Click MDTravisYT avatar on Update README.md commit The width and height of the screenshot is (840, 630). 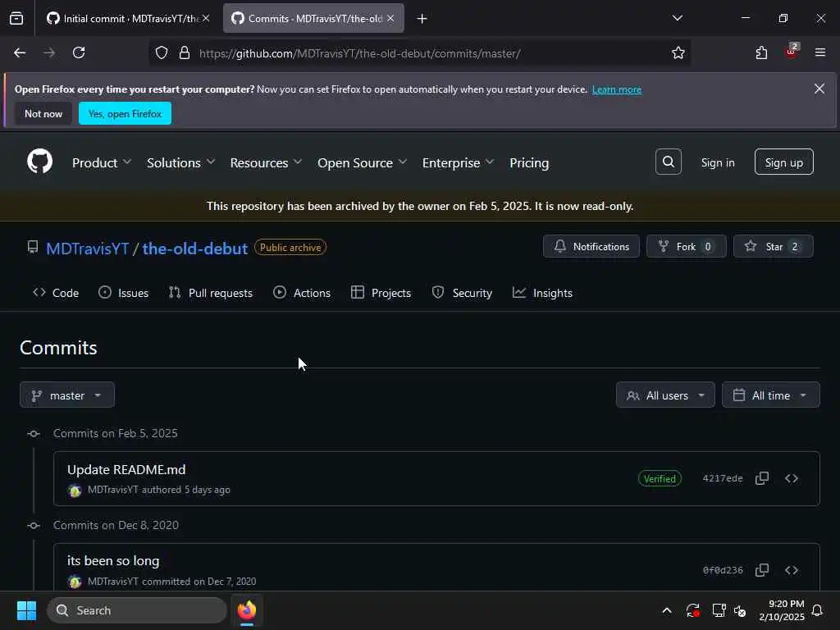[75, 491]
